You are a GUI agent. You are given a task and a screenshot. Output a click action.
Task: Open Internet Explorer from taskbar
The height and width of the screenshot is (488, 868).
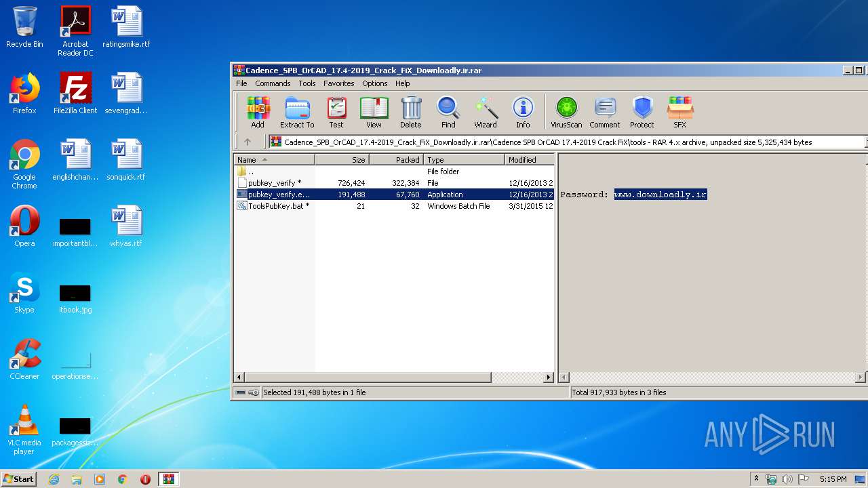coord(54,479)
